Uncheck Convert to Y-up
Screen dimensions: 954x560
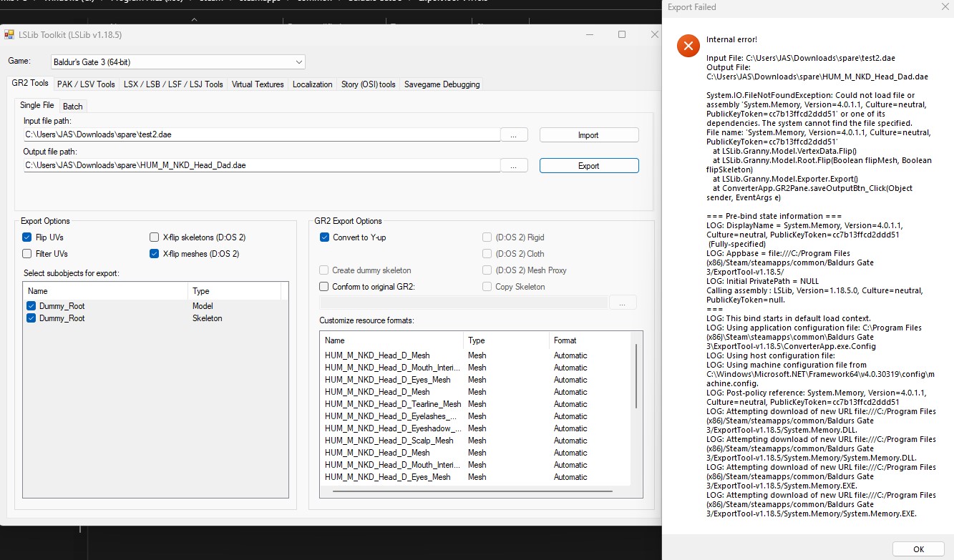pos(324,237)
